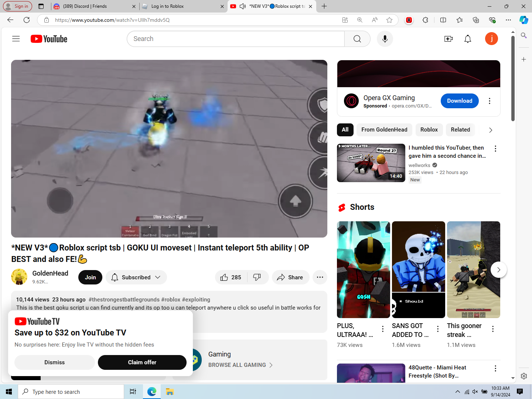
Task: Refresh the page in the browser
Action: coord(27,20)
